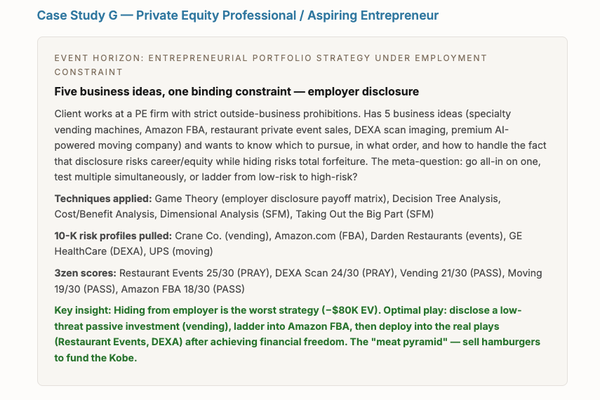Click the 'Crane Co. (vending)' entry
Screen dimensions: 600x400
pyautogui.click(x=222, y=236)
